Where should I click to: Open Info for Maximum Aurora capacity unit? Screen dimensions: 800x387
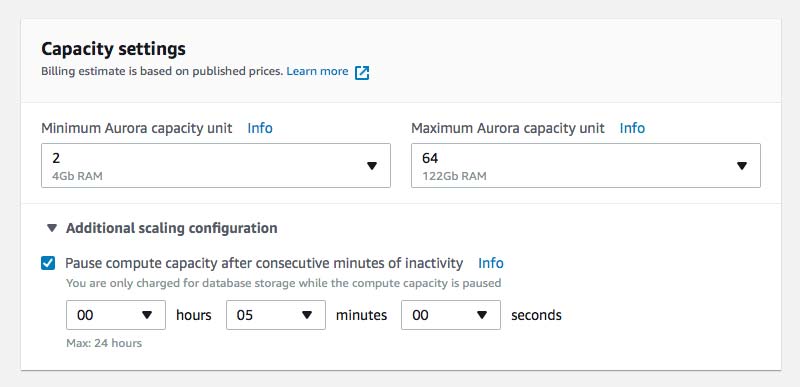pyautogui.click(x=632, y=128)
